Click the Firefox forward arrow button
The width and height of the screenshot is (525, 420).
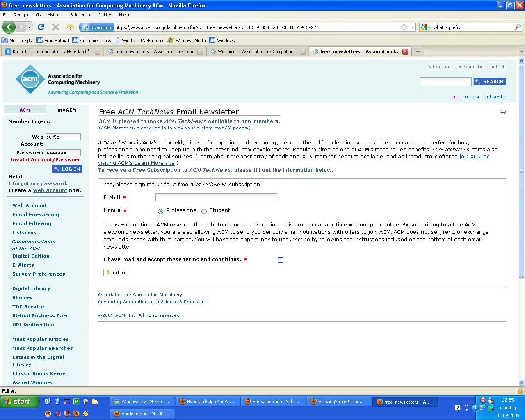tap(21, 27)
